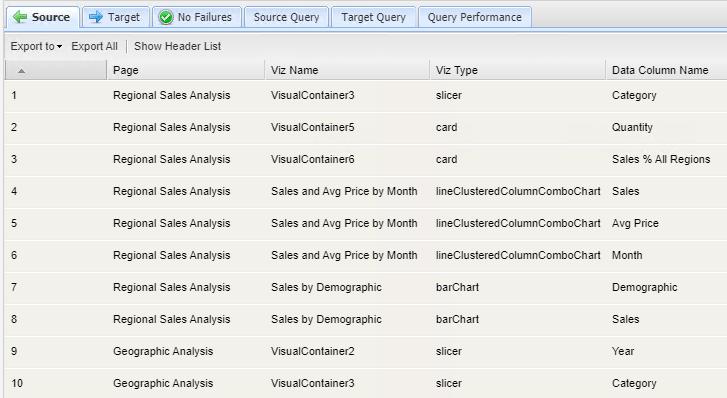Click Regional Sales Analysis in row 7
This screenshot has height=398, width=727.
pyautogui.click(x=172, y=288)
